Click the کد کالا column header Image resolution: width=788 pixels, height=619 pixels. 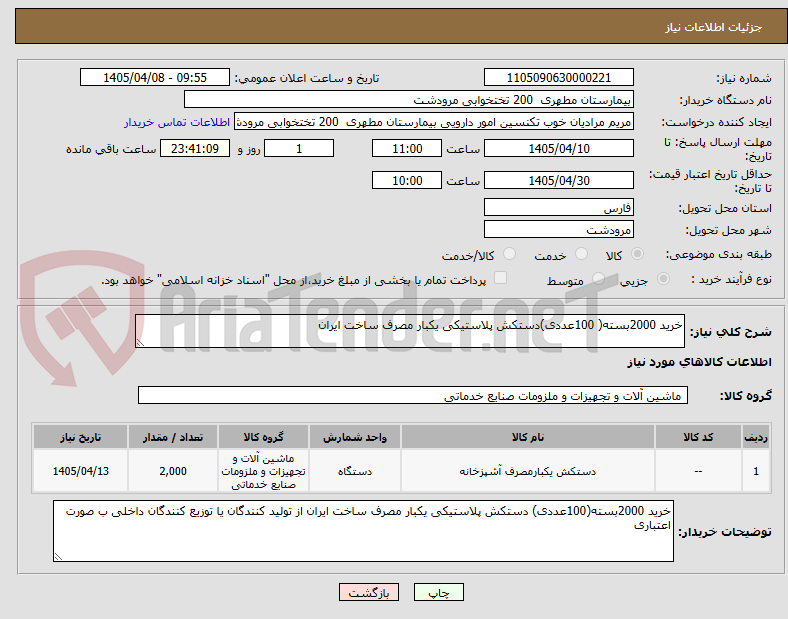pyautogui.click(x=698, y=437)
